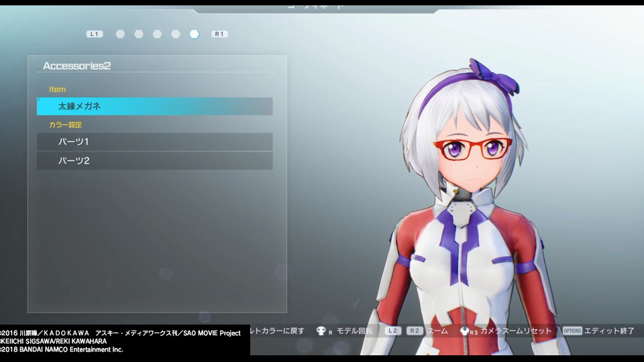Click the エディット終了 label

point(609,330)
